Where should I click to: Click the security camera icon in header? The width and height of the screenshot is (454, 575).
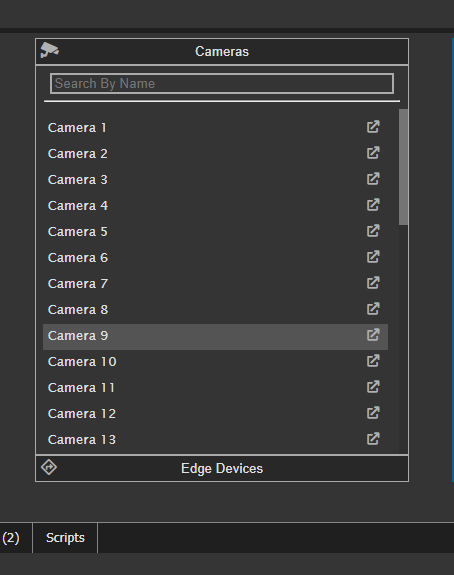[x=49, y=50]
